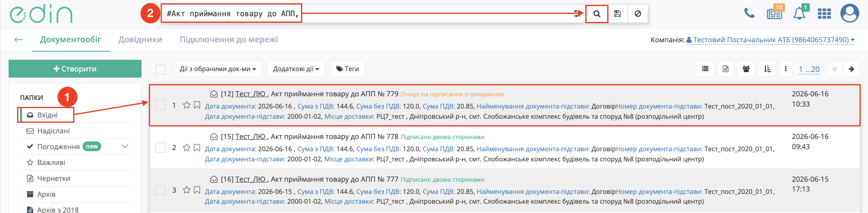The width and height of the screenshot is (868, 213).
Task: Open 'Акт приймання товару до АПП № 779' document
Action: coord(334,94)
